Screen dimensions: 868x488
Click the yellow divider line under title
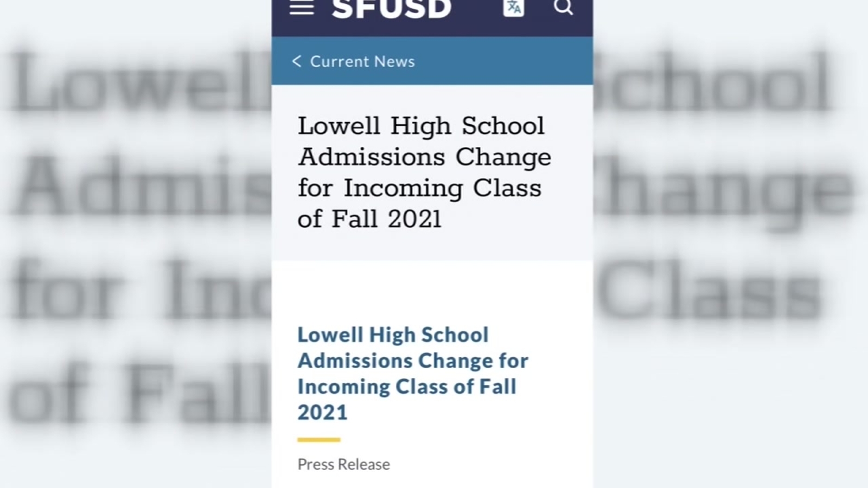pyautogui.click(x=318, y=440)
